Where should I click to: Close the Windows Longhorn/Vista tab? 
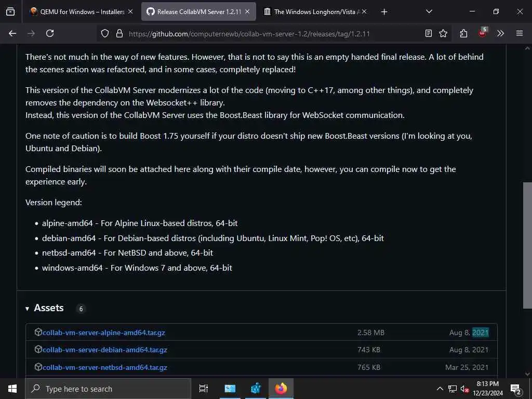(364, 11)
